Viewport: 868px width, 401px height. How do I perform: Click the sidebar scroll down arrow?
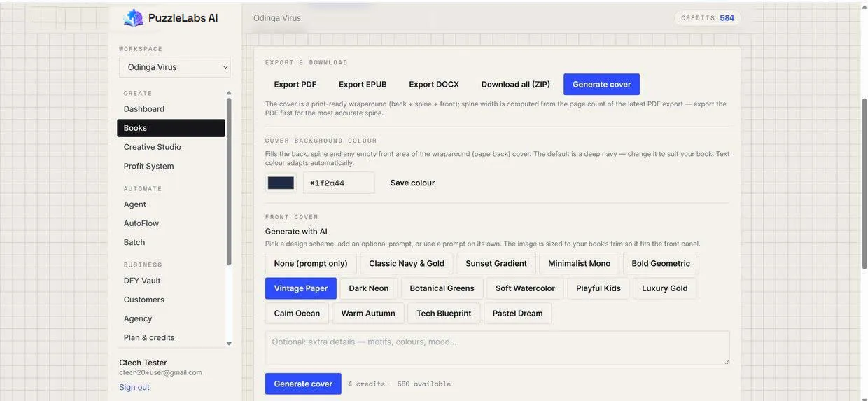[229, 344]
